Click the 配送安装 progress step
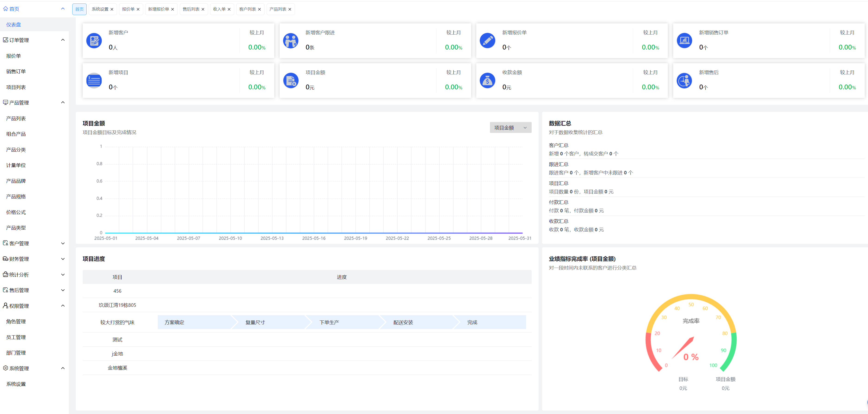 403,322
